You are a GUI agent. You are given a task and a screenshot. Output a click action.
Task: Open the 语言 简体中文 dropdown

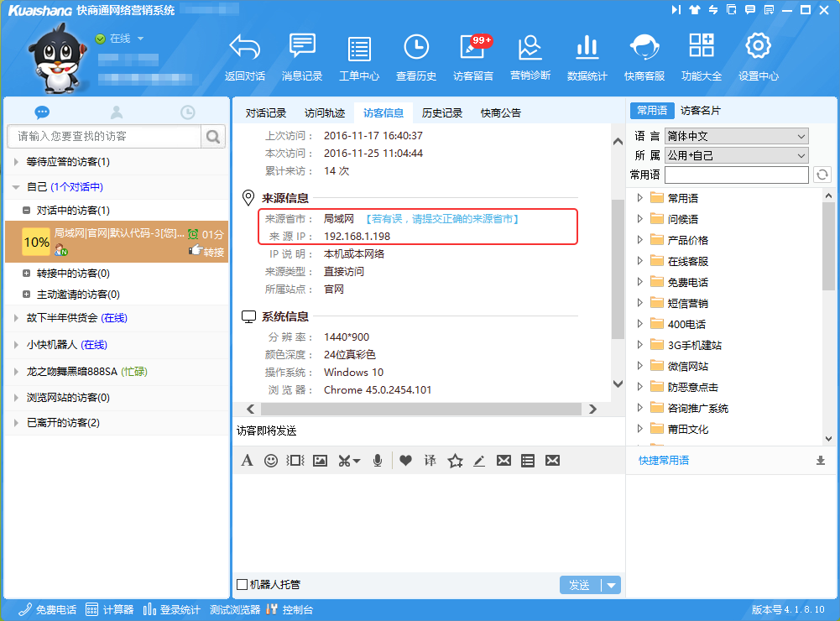click(736, 136)
